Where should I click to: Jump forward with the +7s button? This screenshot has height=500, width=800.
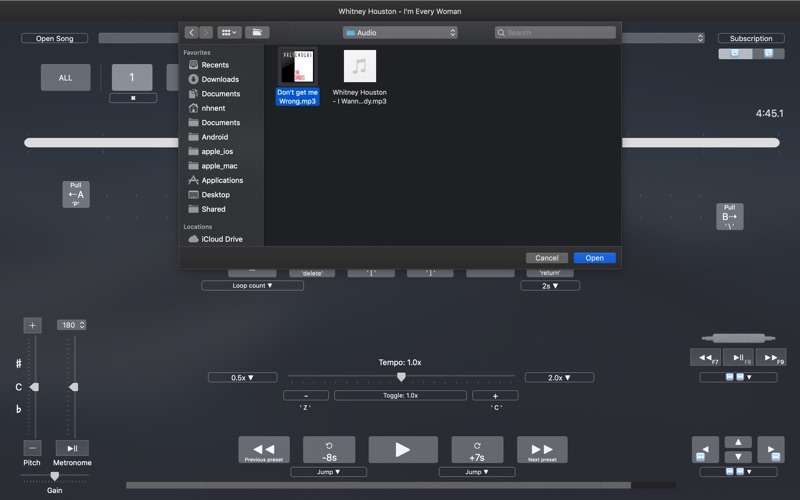click(x=477, y=450)
